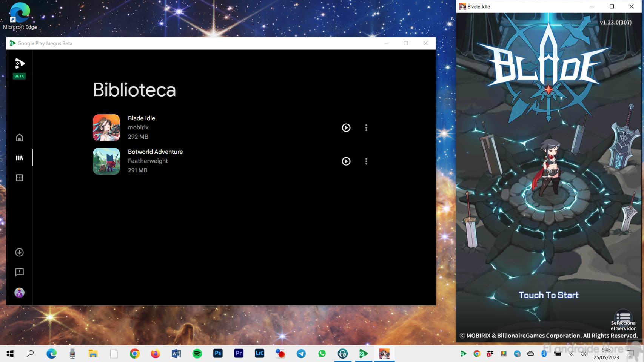The width and height of the screenshot is (644, 362).
Task: Switch to Google Play Games taskbar item
Action: click(364, 354)
